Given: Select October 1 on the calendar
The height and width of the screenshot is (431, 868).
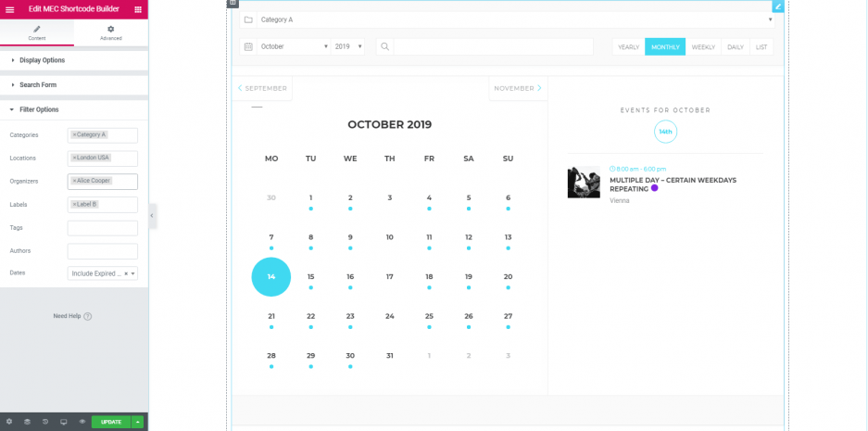Looking at the screenshot, I should tap(310, 197).
